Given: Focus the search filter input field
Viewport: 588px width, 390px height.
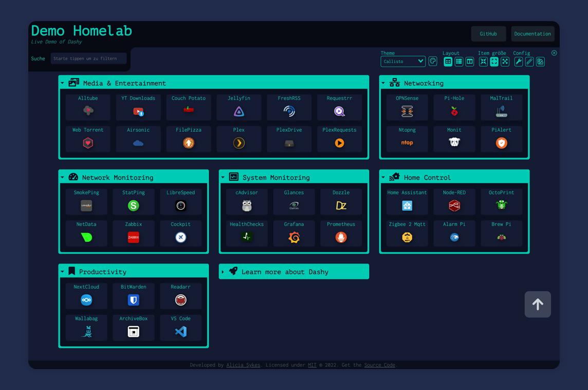Looking at the screenshot, I should [88, 59].
